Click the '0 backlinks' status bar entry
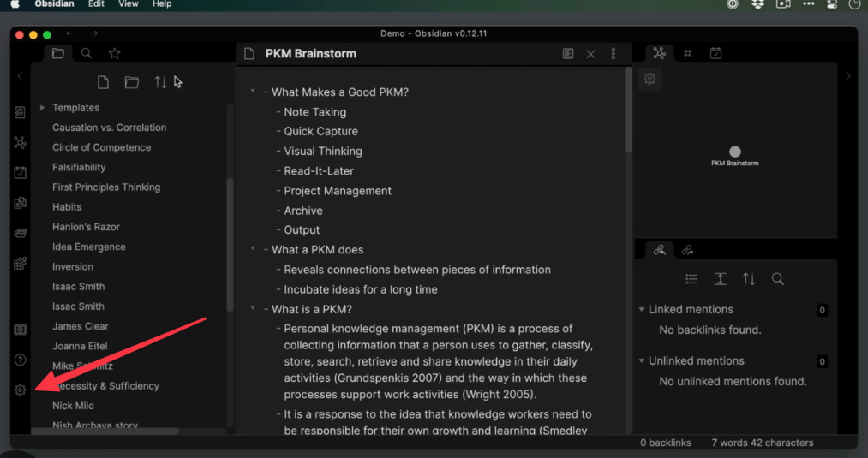Screen dimensions: 868x458 [x=666, y=443]
